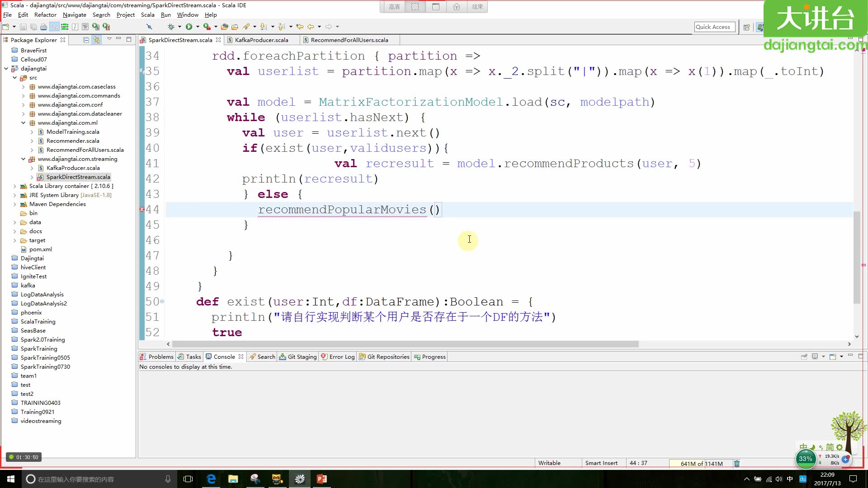868x488 pixels.
Task: Click the Save All toolbar icon
Action: point(33,27)
